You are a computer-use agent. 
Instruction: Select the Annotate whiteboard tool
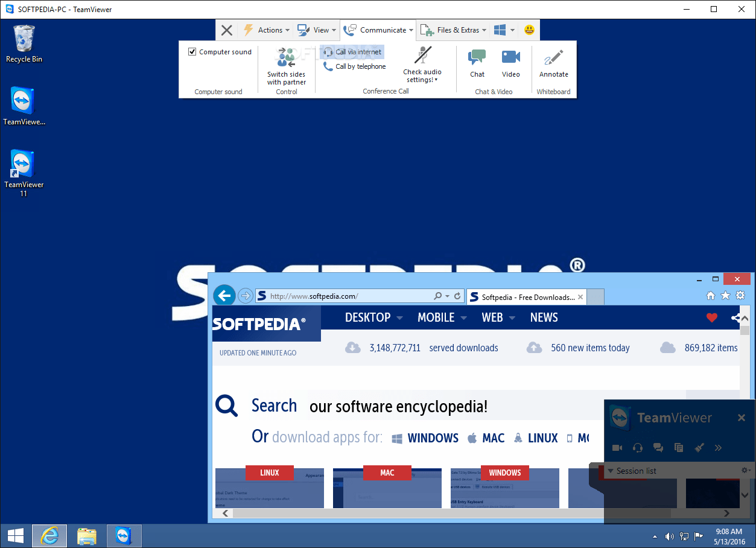(x=554, y=63)
